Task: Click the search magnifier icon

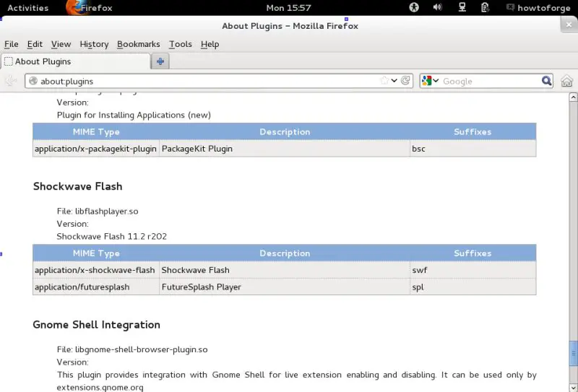Action: 546,81
